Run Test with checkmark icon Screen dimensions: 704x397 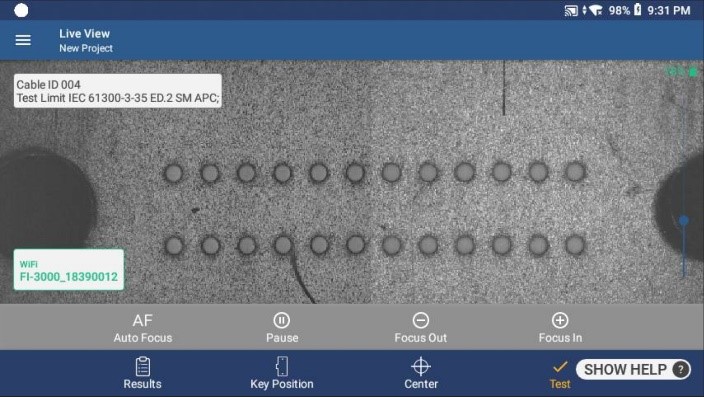click(560, 374)
